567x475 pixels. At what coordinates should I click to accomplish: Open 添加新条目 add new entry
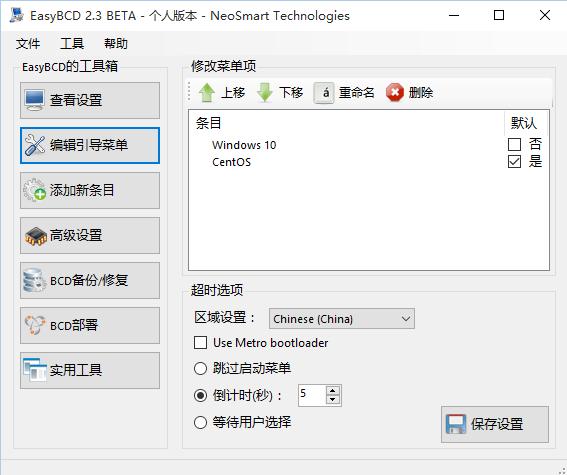(90, 190)
